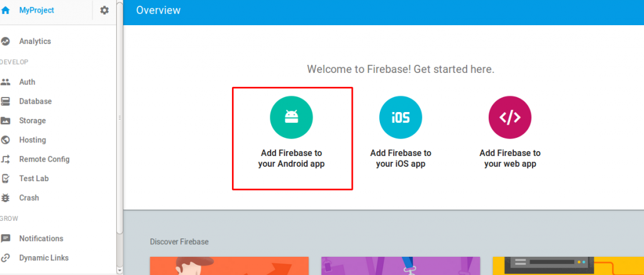
Task: Click the MyProject name link
Action: tap(36, 10)
